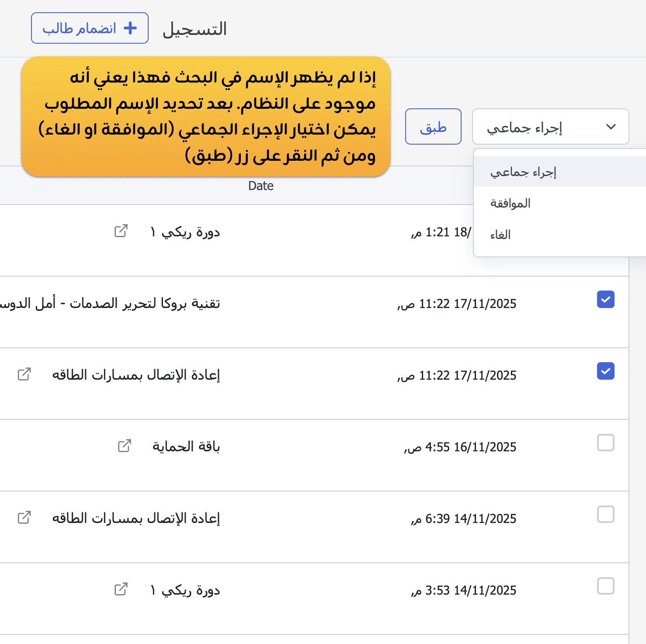Select checkbox for row dated 14/11/2025 6:39 م
646x644 pixels.
click(x=605, y=514)
